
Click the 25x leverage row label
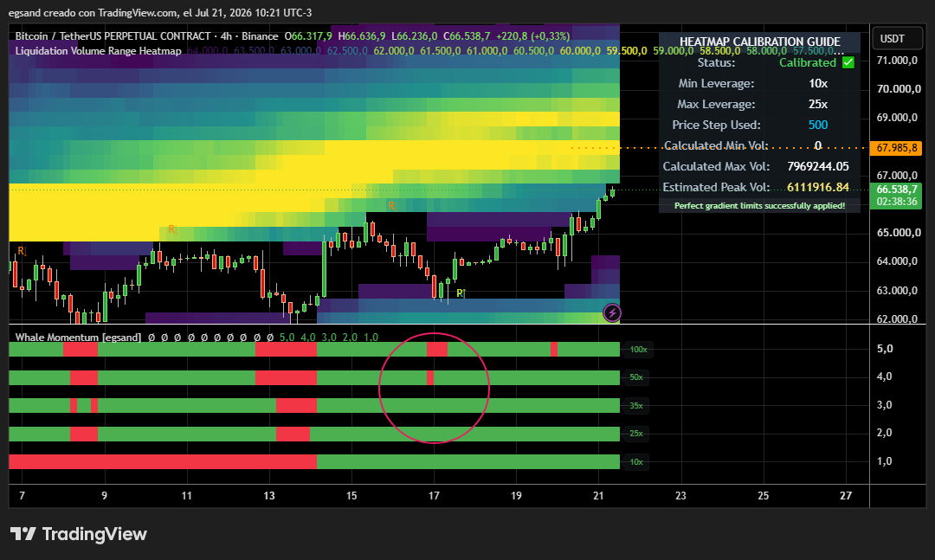(636, 434)
